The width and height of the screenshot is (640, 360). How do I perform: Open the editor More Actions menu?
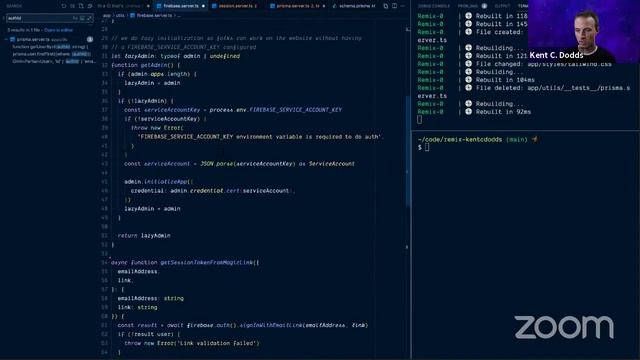(x=403, y=6)
